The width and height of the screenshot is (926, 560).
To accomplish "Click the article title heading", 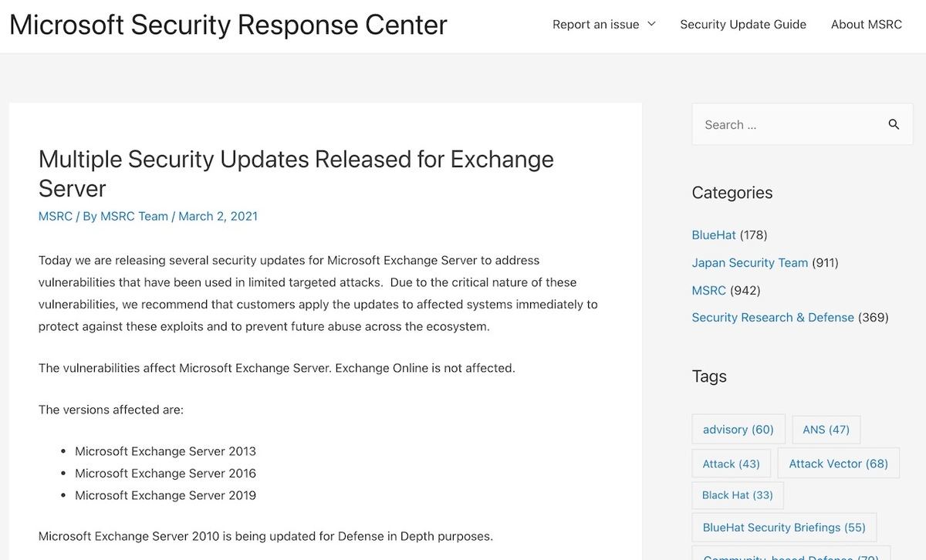I will [296, 174].
